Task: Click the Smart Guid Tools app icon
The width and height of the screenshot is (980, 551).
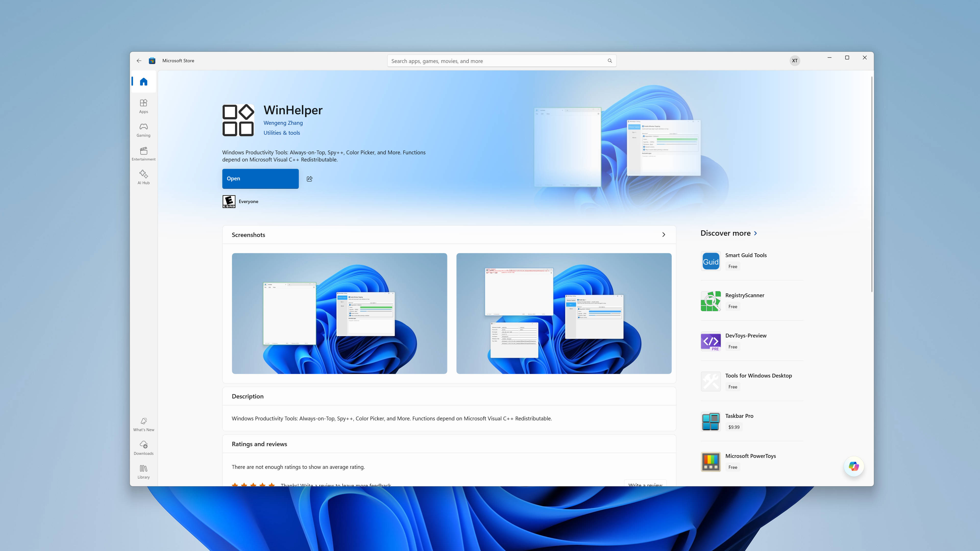Action: coord(711,261)
